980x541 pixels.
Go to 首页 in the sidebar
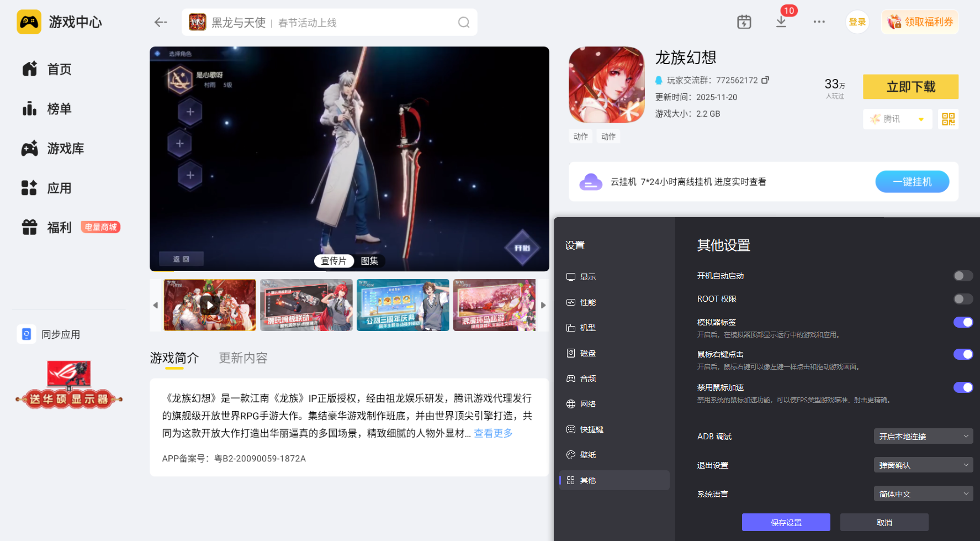tap(47, 69)
